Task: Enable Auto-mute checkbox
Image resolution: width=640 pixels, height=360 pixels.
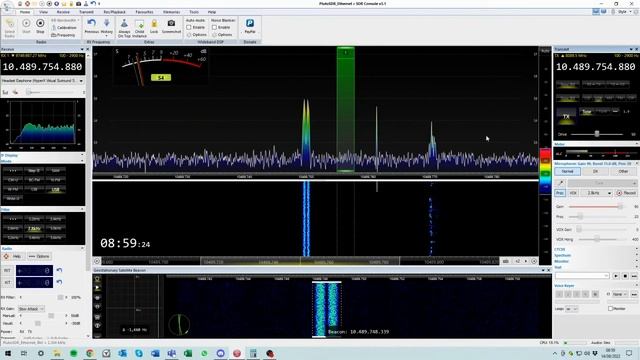Action: [189, 27]
